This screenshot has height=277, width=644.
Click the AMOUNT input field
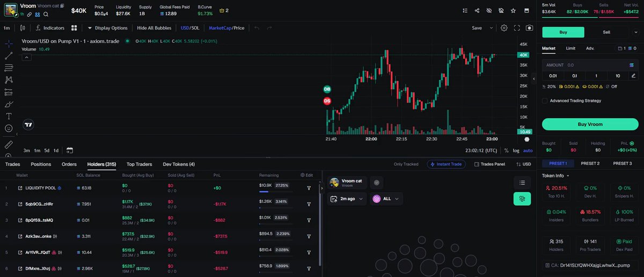coord(589,65)
